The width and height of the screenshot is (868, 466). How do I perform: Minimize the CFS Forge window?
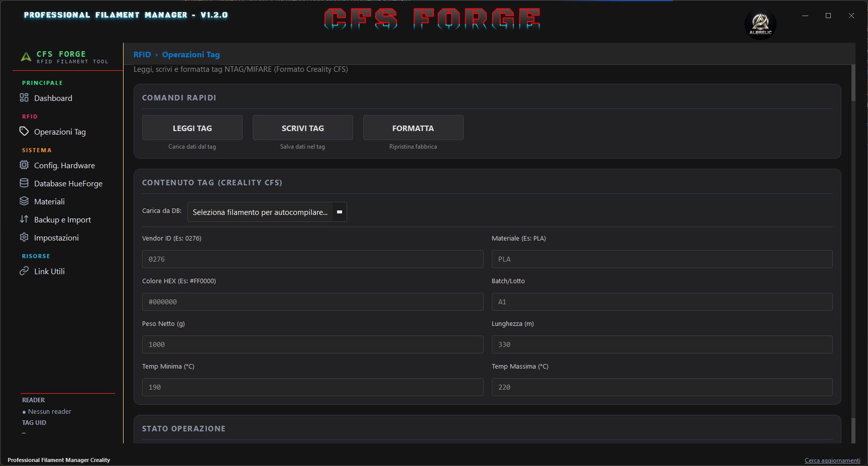coord(805,16)
